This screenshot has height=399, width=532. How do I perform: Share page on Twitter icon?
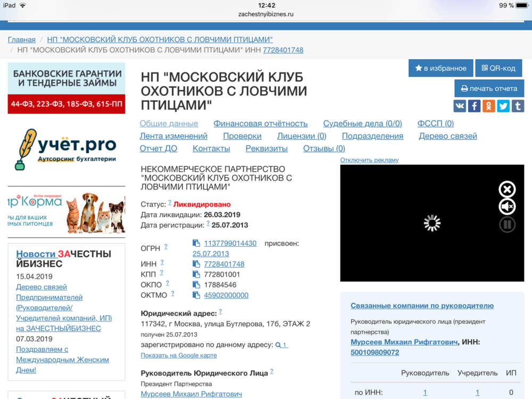click(x=503, y=106)
